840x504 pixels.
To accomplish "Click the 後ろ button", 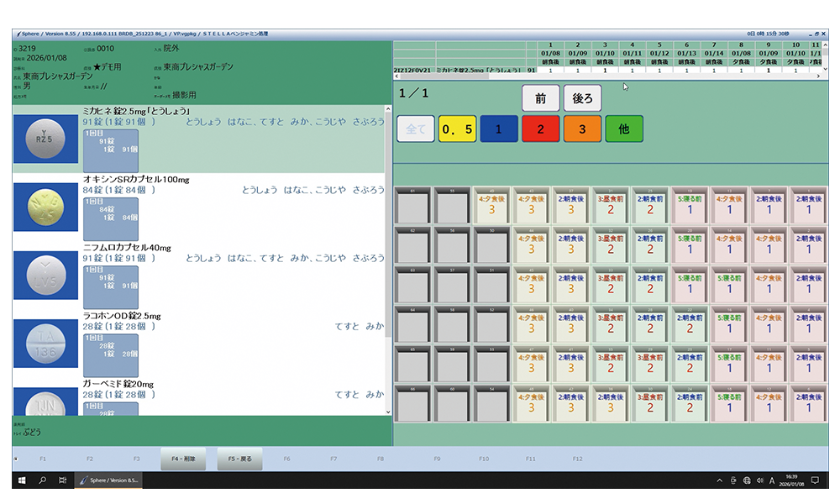I will pyautogui.click(x=582, y=98).
